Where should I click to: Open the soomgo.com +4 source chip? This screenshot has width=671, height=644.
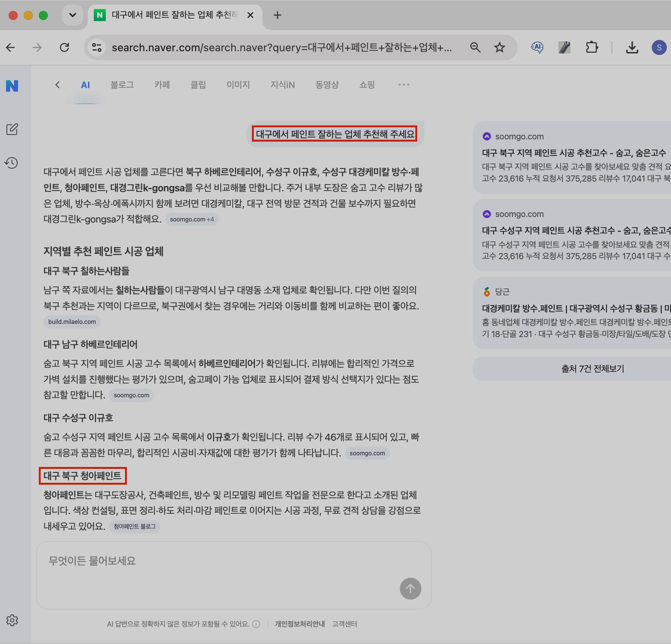click(x=192, y=219)
